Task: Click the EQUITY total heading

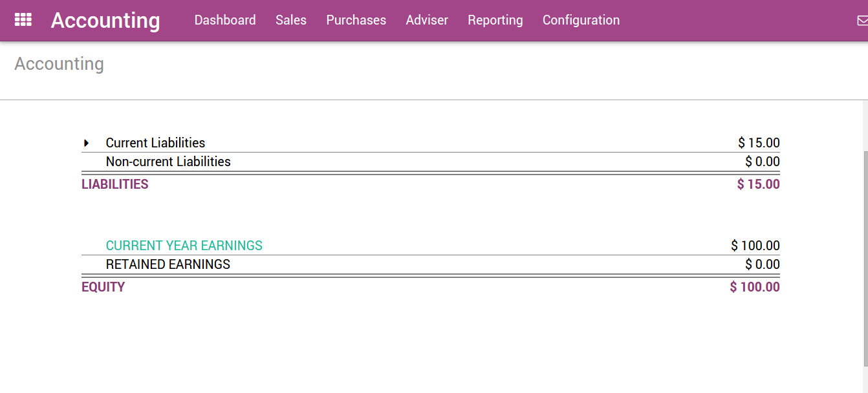Action: [103, 286]
